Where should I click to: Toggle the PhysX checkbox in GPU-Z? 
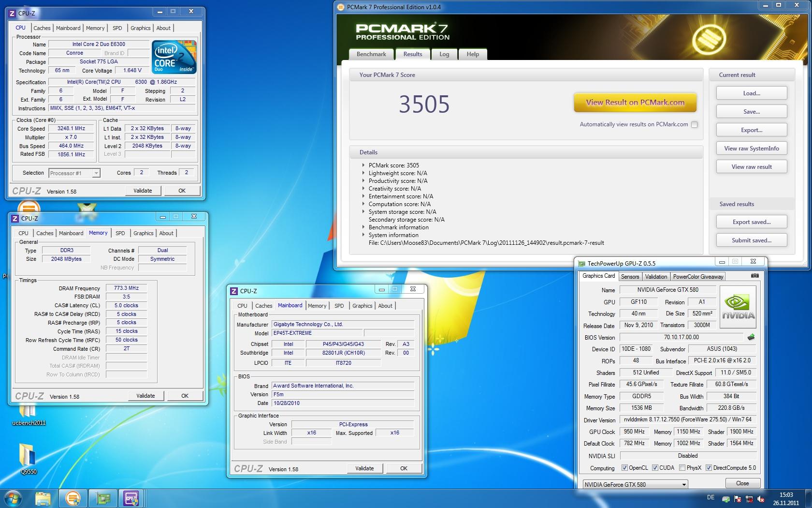click(x=682, y=468)
